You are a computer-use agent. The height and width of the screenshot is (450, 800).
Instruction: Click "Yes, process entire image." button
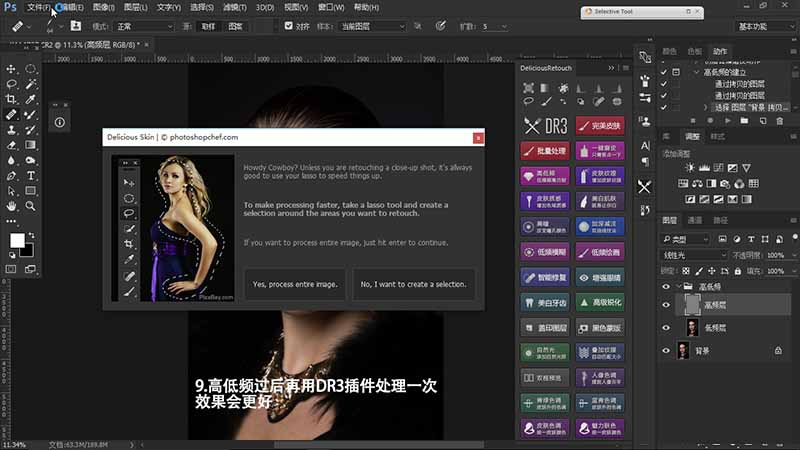(295, 284)
